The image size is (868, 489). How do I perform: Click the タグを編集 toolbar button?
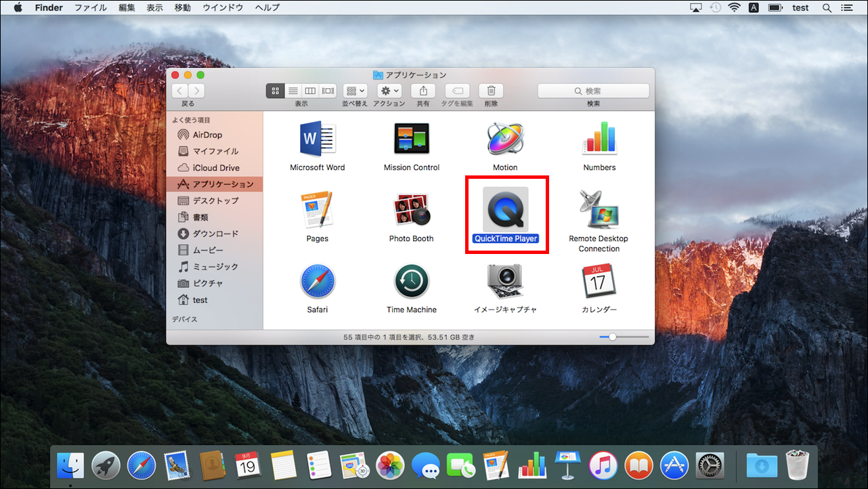[457, 91]
